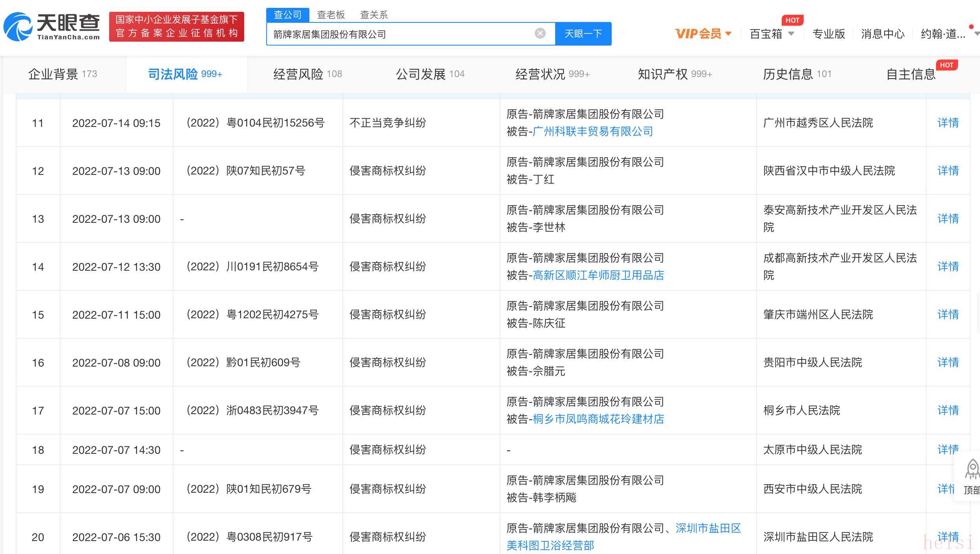Expand the user account 约翰·道 dropdown
Screen dimensions: 980x554
click(976, 34)
